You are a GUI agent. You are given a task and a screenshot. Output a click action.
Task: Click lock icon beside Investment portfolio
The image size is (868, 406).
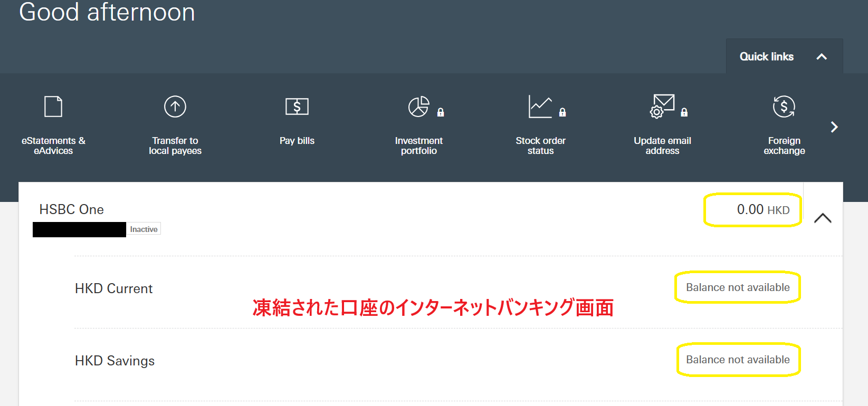click(441, 112)
